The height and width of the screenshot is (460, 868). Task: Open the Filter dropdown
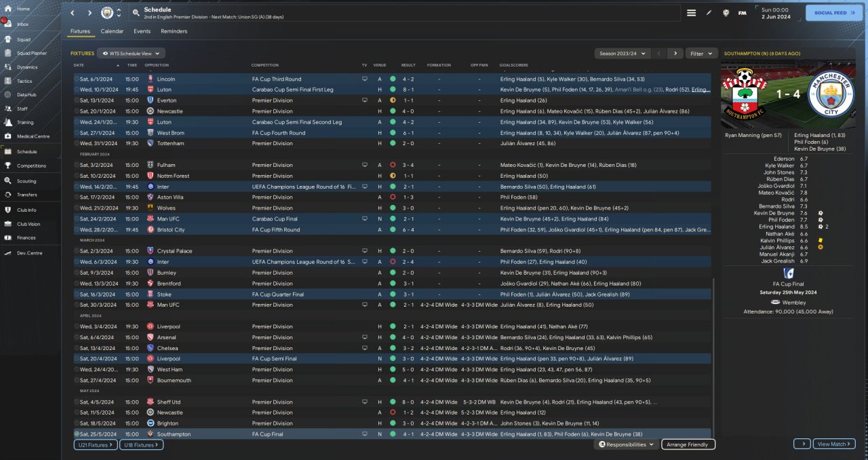(x=701, y=53)
